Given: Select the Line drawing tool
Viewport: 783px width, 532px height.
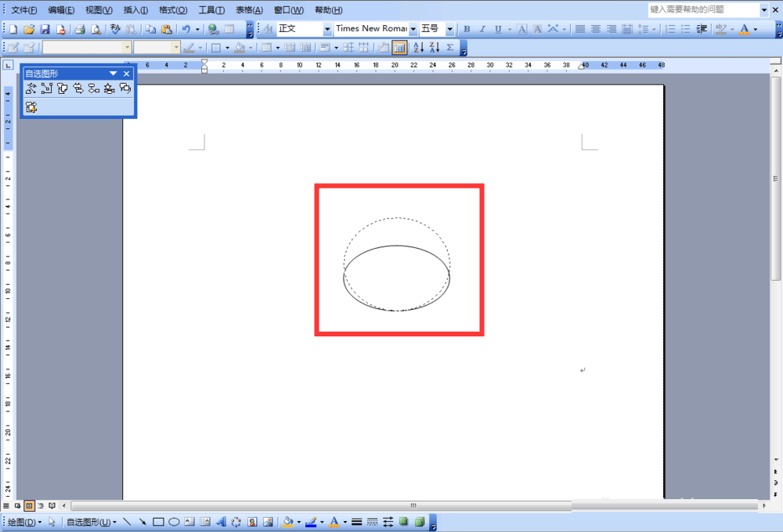Looking at the screenshot, I should 127,522.
